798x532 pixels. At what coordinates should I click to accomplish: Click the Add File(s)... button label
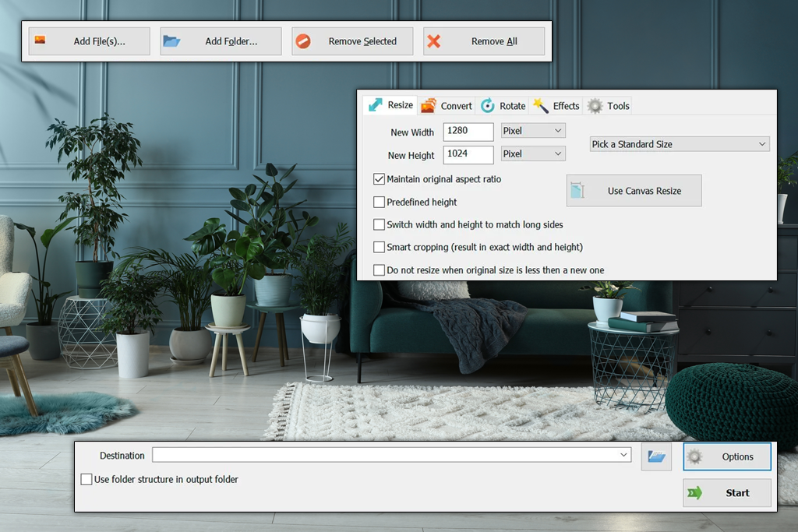click(x=99, y=41)
